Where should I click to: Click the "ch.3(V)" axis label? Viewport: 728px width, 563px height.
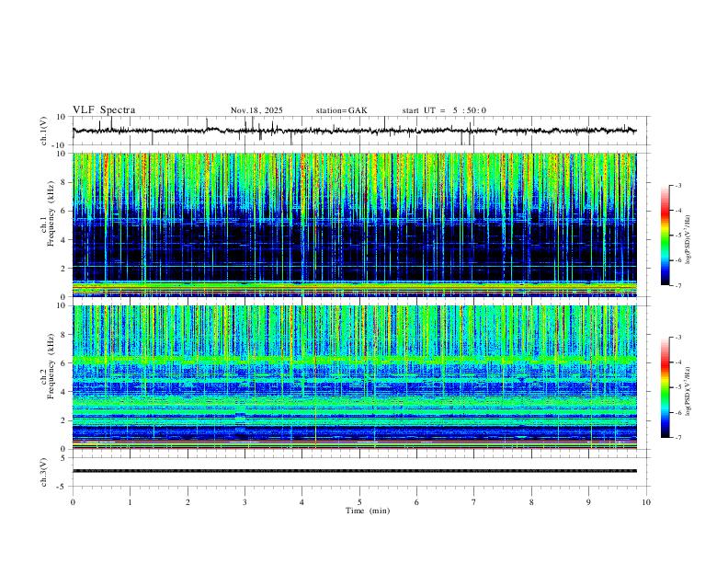tap(44, 472)
